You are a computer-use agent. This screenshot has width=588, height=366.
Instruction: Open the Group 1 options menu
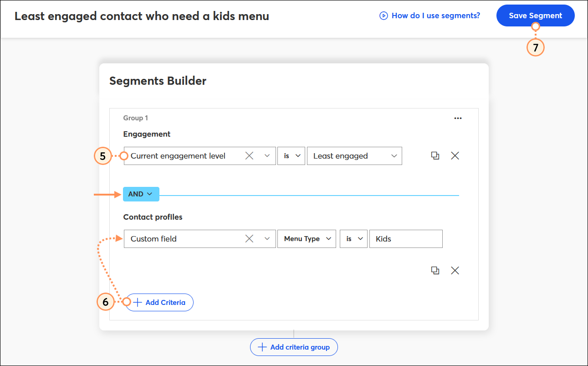(458, 118)
